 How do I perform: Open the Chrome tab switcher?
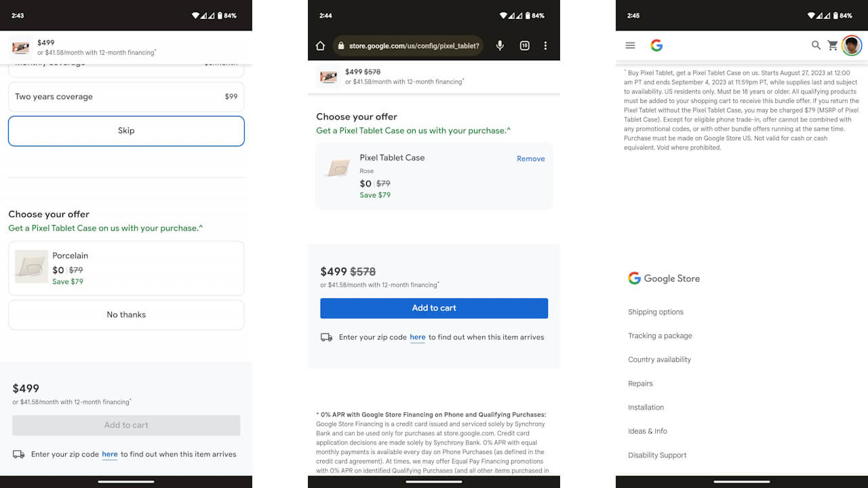pyautogui.click(x=524, y=45)
